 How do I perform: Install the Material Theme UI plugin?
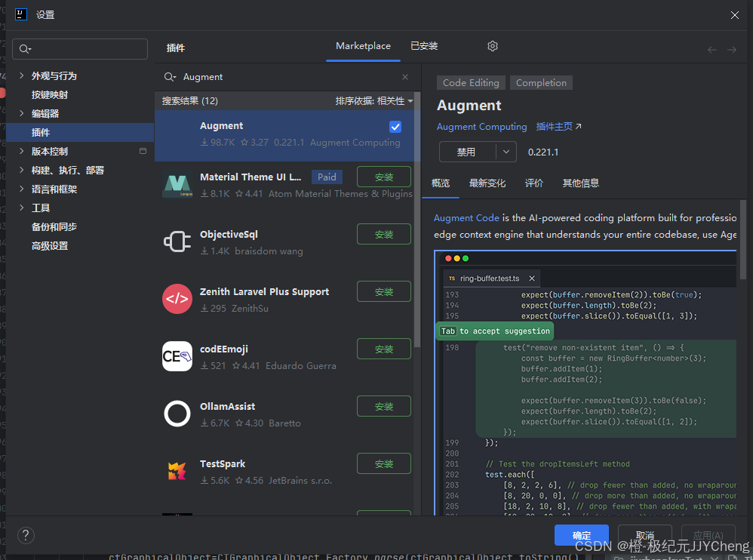pyautogui.click(x=383, y=177)
